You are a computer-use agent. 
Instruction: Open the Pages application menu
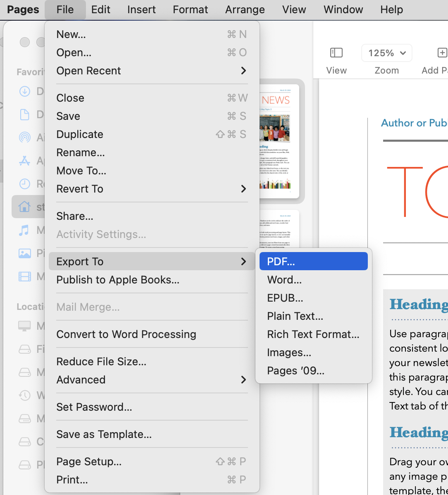point(23,10)
